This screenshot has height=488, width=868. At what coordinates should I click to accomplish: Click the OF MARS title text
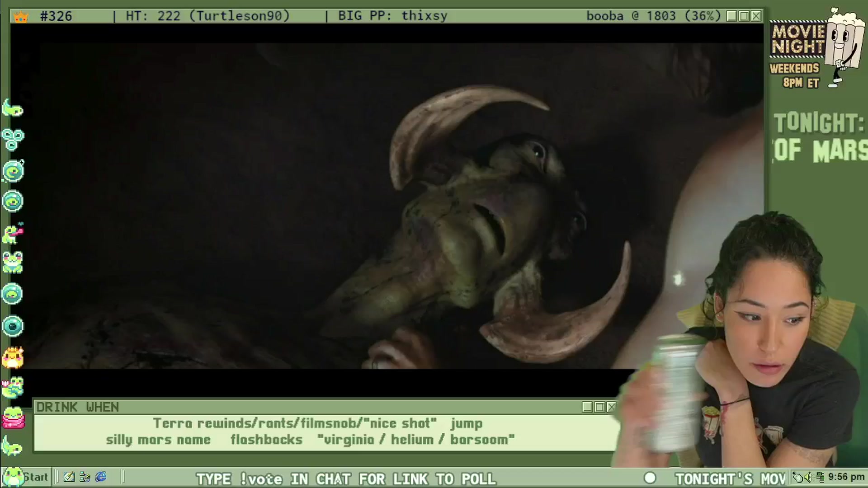coord(821,150)
